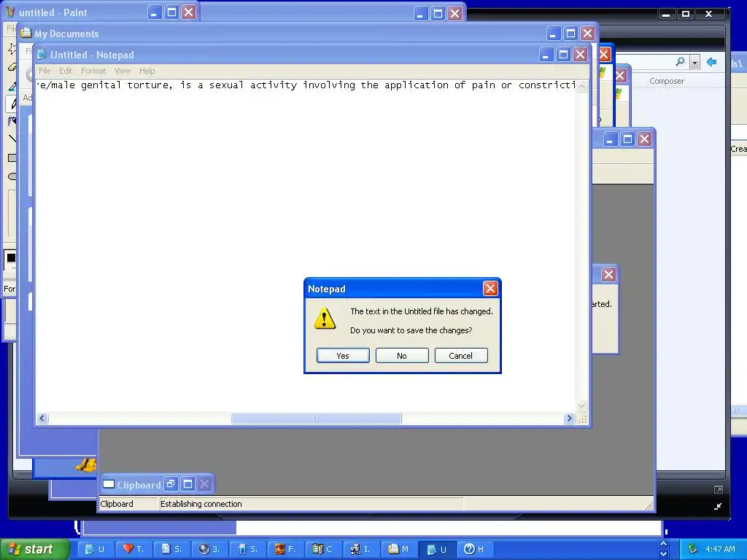
Task: Open the View menu in Notepad
Action: point(123,71)
